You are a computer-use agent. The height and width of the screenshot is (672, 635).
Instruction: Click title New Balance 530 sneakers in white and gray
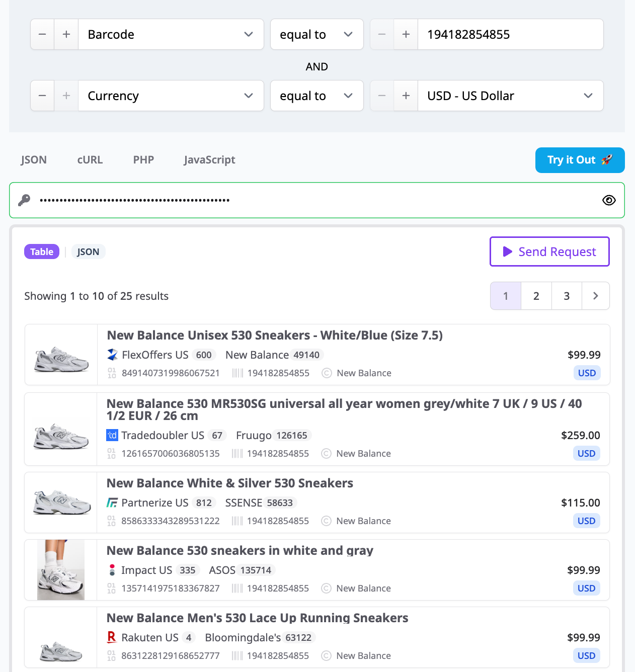(x=240, y=550)
